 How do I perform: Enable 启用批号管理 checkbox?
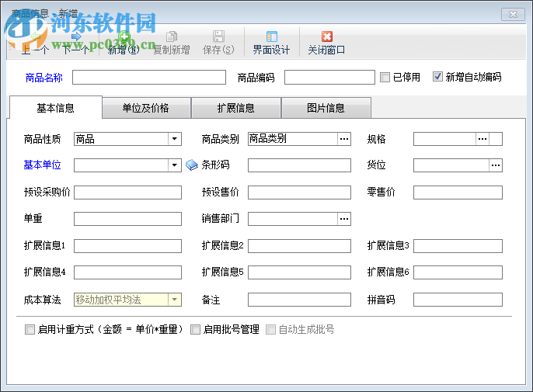195,329
